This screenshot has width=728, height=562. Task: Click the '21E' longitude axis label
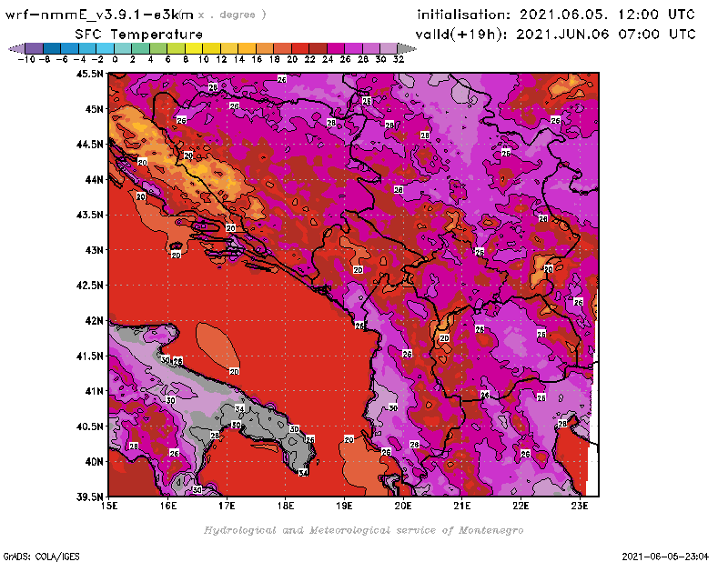tap(462, 506)
